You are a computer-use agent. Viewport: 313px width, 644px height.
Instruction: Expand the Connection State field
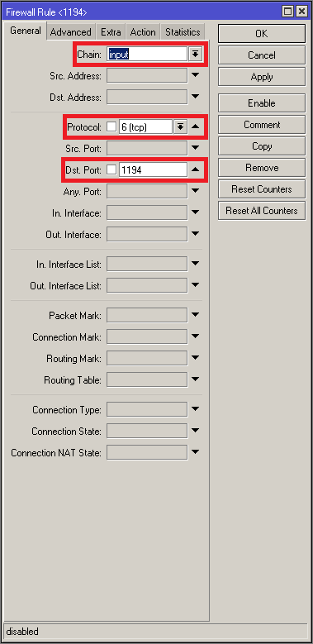coord(195,431)
